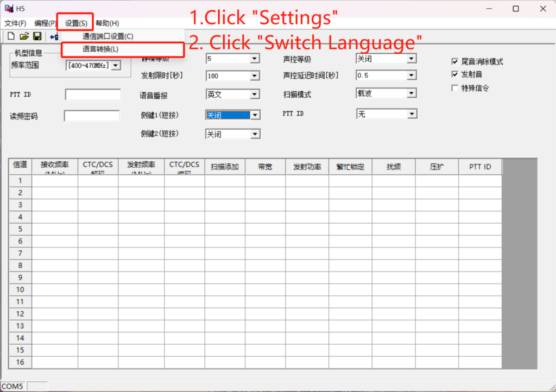Expand the 语音播报 dropdown showing 英文
The height and width of the screenshot is (392, 556).
255,94
